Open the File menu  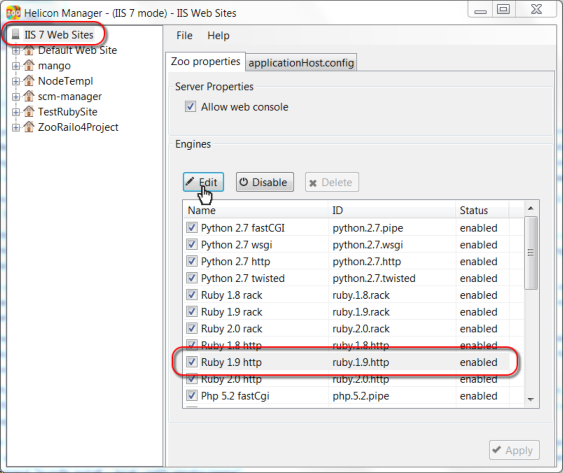pos(184,35)
